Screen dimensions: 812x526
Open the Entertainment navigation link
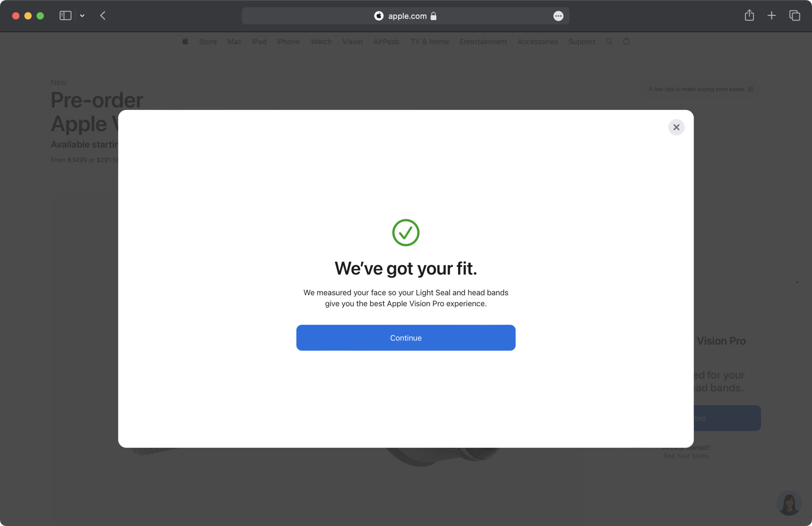coord(483,42)
